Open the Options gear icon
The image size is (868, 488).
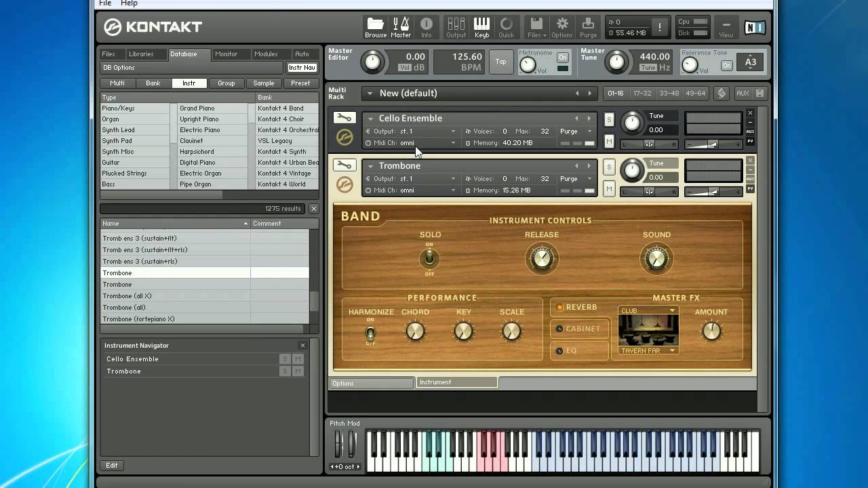[x=562, y=27]
